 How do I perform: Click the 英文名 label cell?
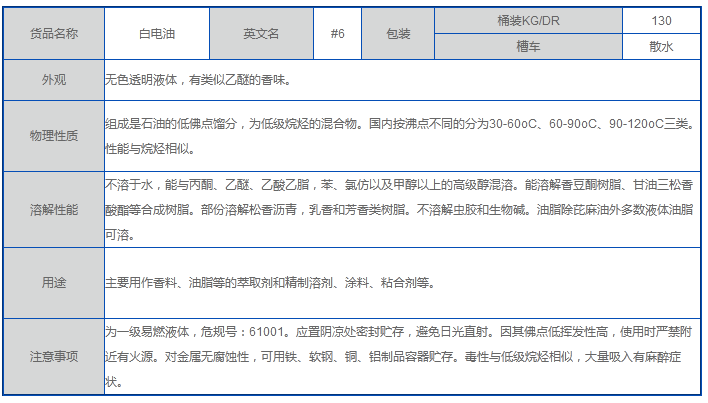pyautogui.click(x=261, y=33)
